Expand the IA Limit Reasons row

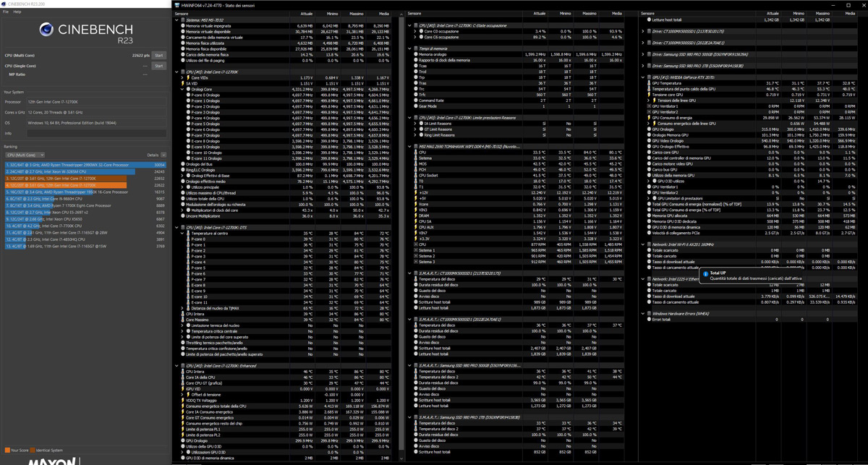[x=415, y=123]
